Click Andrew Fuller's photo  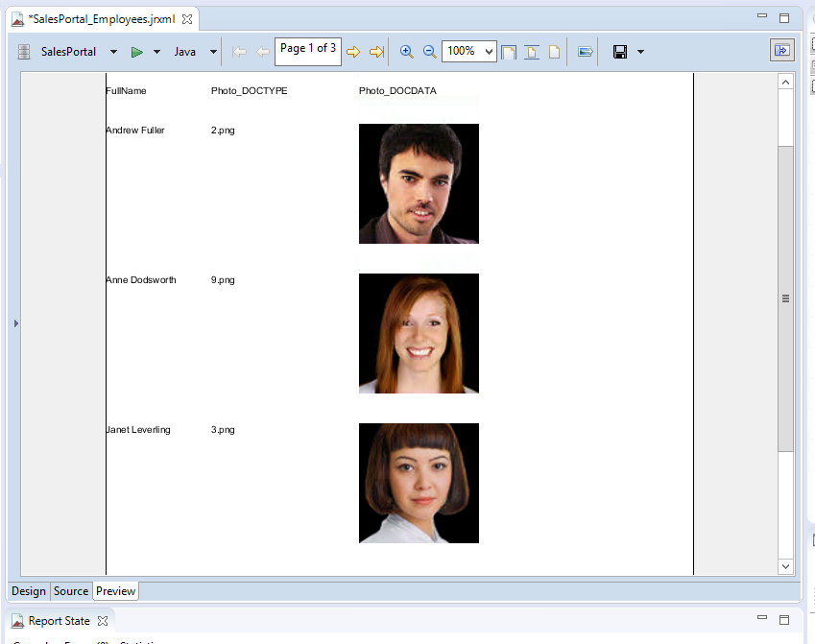point(419,183)
